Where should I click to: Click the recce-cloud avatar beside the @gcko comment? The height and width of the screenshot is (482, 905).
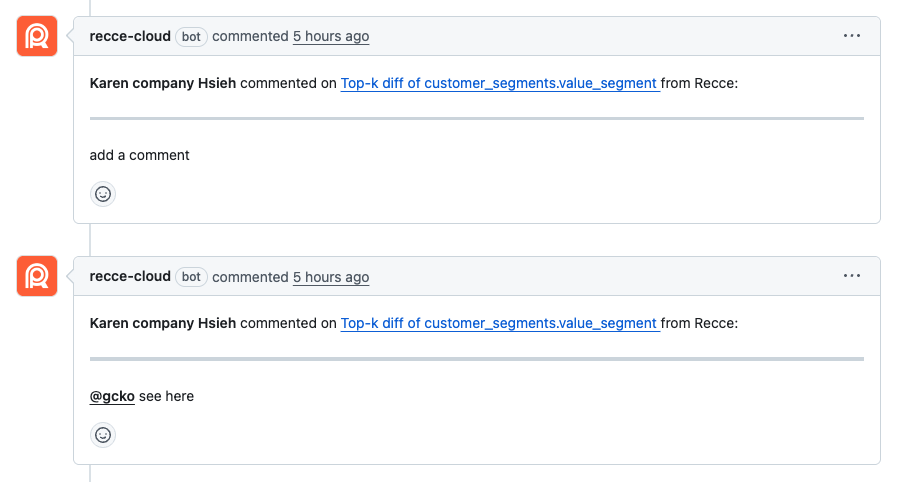click(x=37, y=276)
